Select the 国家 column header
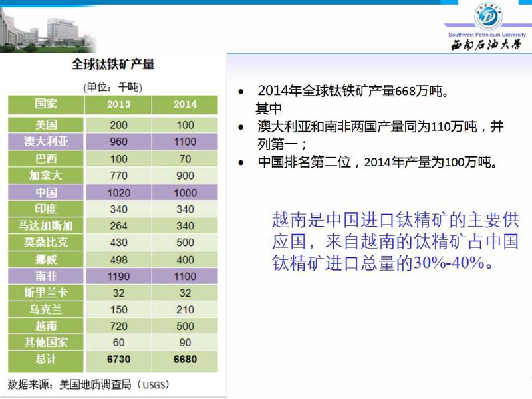Image resolution: width=532 pixels, height=399 pixels. pyautogui.click(x=46, y=104)
